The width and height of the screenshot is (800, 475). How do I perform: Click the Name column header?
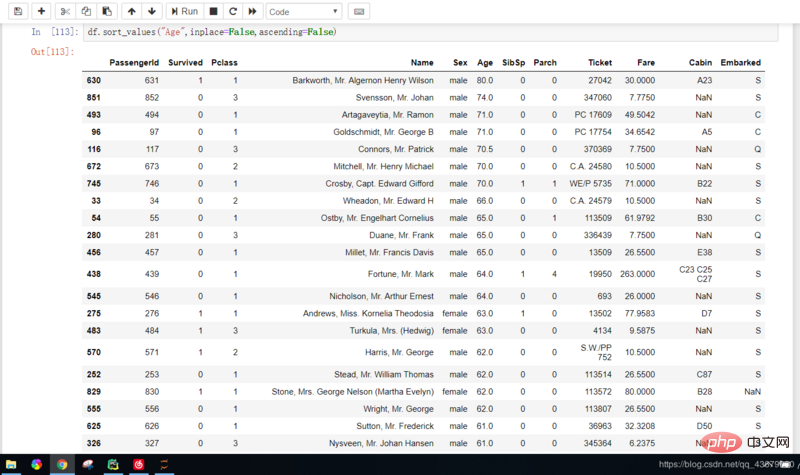(x=422, y=62)
